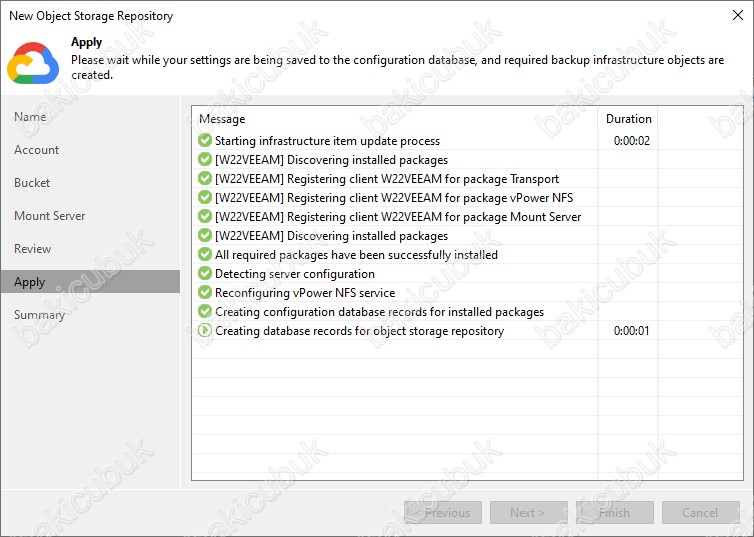Select 'Detecting server configuration' row

pyautogui.click(x=467, y=274)
